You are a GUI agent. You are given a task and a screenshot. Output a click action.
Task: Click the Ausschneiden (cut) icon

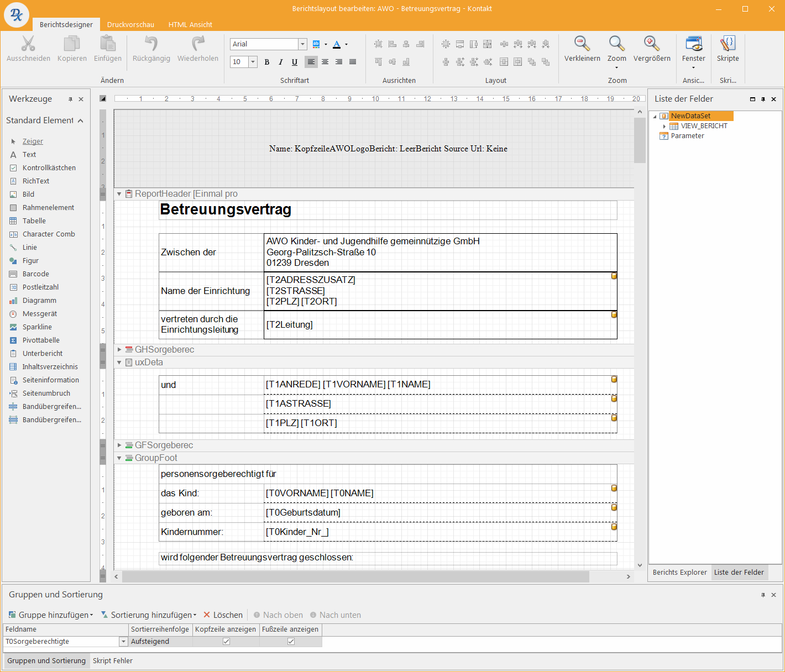pos(28,44)
